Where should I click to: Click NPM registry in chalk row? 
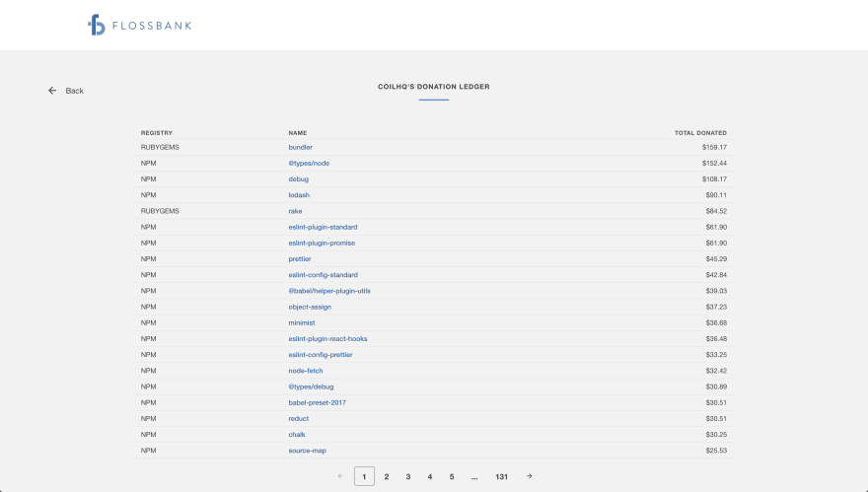[x=148, y=435]
